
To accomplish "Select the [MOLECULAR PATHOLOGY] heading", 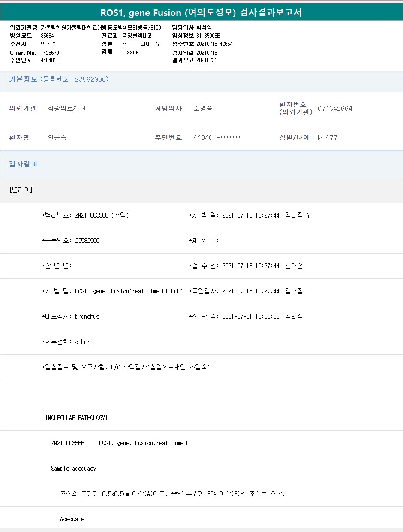I will [x=76, y=418].
